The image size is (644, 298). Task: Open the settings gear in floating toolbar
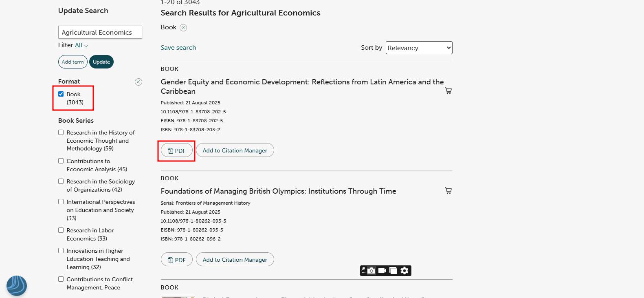click(404, 271)
